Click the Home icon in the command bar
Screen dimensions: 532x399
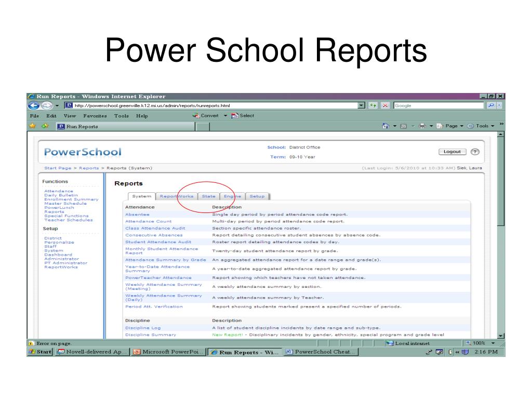(x=385, y=126)
